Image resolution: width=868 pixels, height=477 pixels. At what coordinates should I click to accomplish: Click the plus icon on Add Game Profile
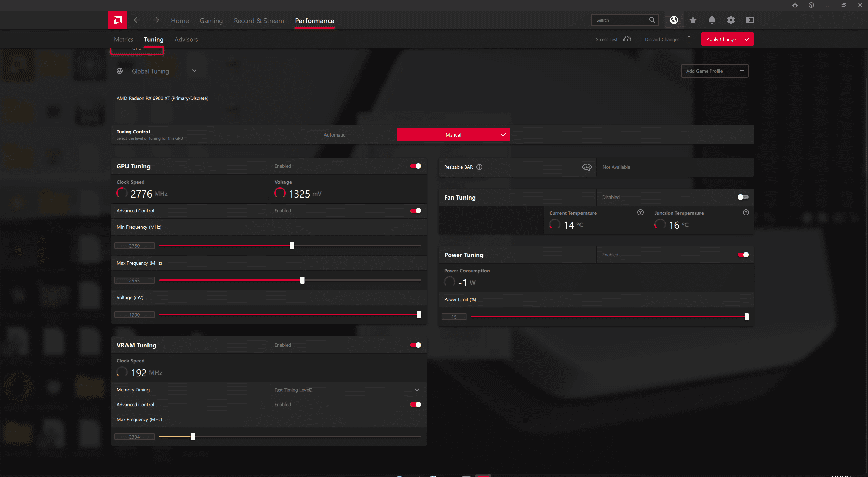point(742,71)
